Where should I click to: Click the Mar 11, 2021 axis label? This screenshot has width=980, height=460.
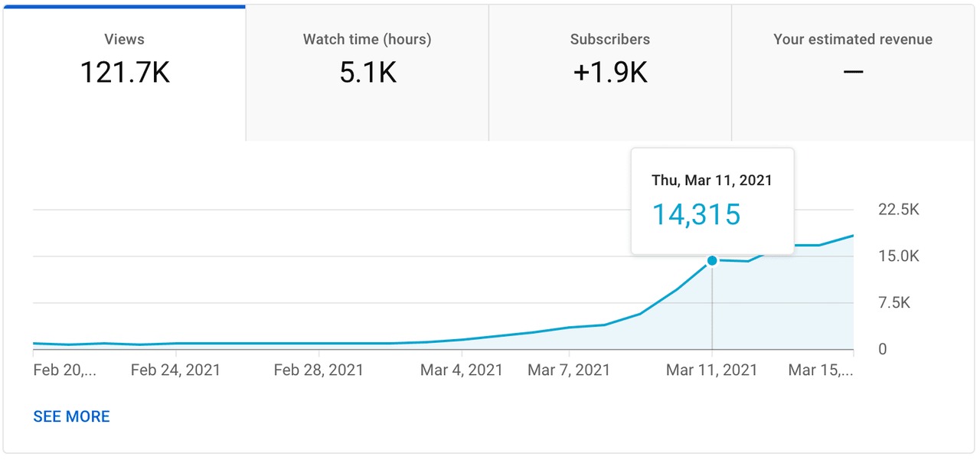pyautogui.click(x=711, y=370)
